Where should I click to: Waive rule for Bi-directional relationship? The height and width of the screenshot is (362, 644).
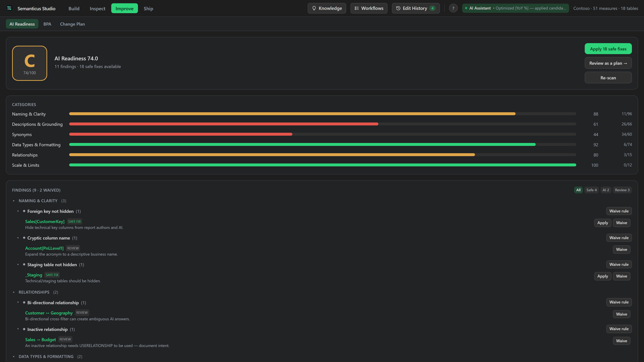[x=619, y=302]
